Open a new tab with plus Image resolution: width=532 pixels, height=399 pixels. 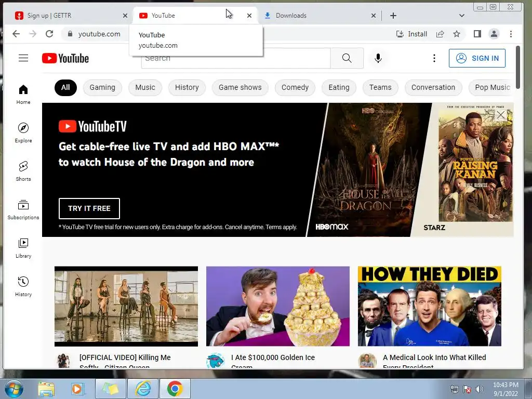[393, 16]
